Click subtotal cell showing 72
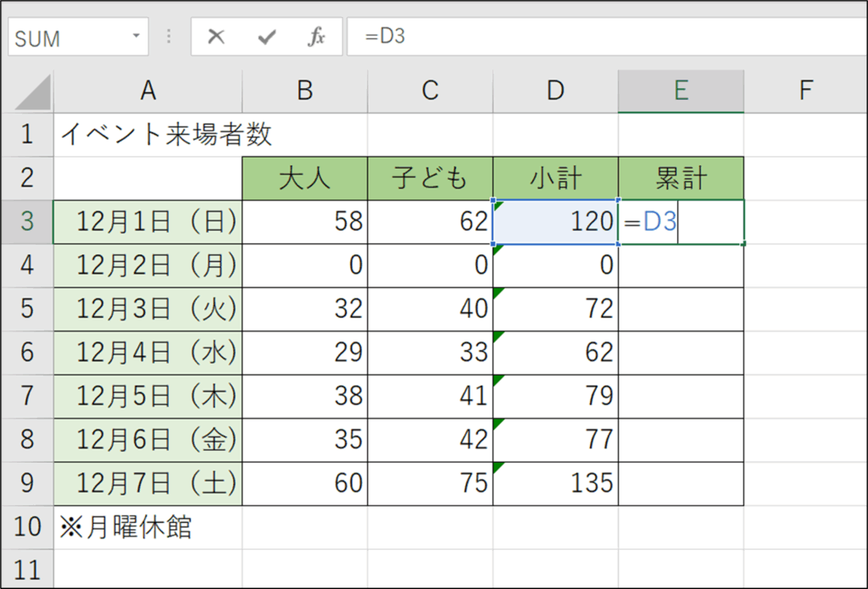 click(x=555, y=308)
